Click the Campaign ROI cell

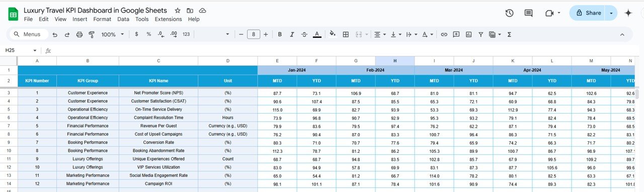pos(158,183)
